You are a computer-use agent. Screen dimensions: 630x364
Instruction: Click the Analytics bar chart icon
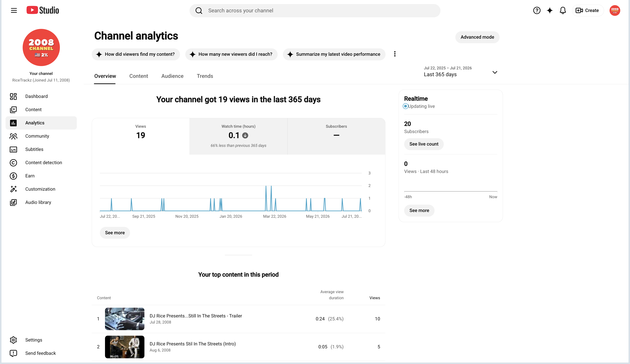(x=13, y=123)
